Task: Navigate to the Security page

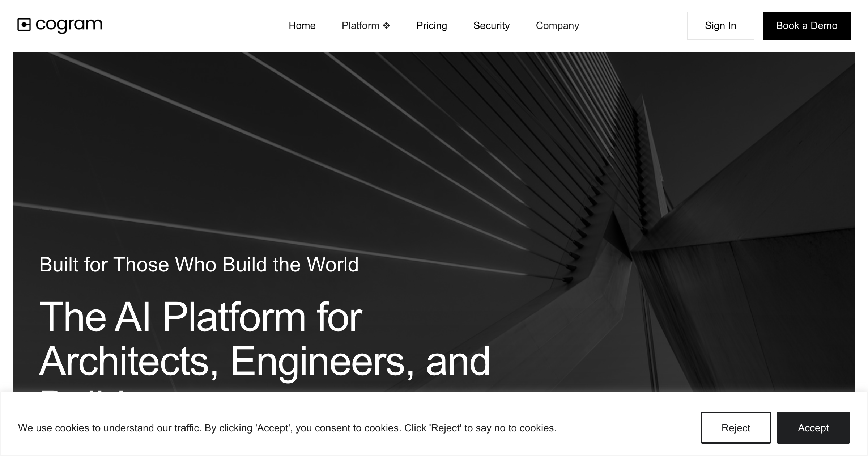Action: [x=492, y=26]
